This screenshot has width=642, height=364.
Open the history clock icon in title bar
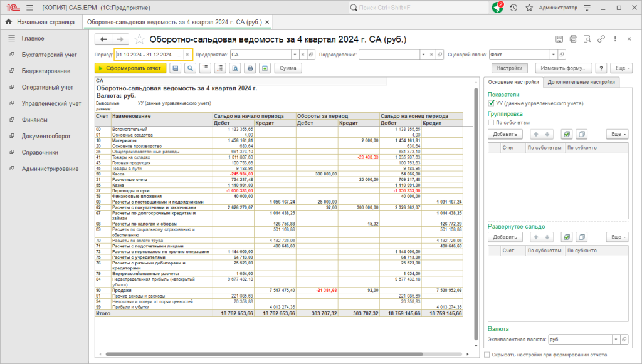pos(513,8)
